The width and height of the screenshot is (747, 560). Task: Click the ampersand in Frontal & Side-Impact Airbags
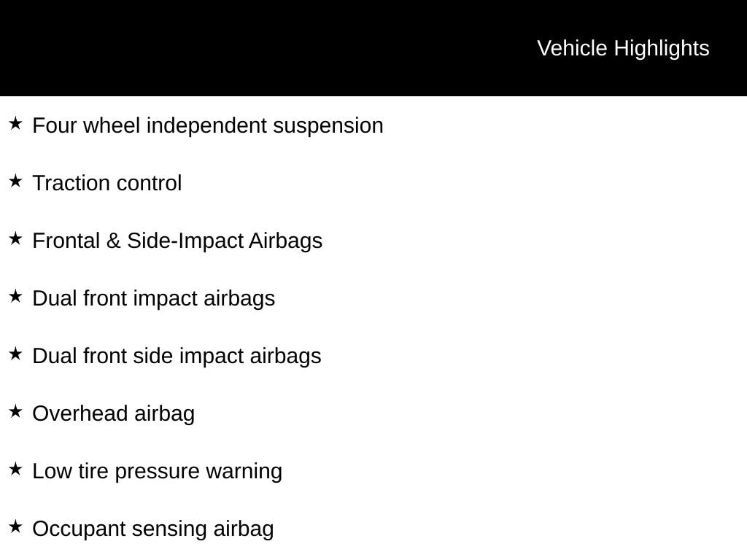coord(113,241)
